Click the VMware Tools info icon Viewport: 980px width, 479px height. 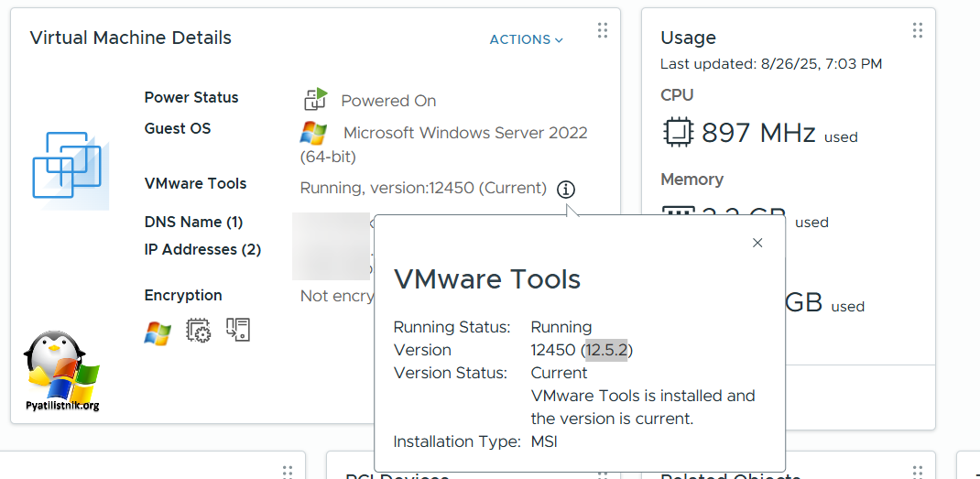[x=566, y=189]
